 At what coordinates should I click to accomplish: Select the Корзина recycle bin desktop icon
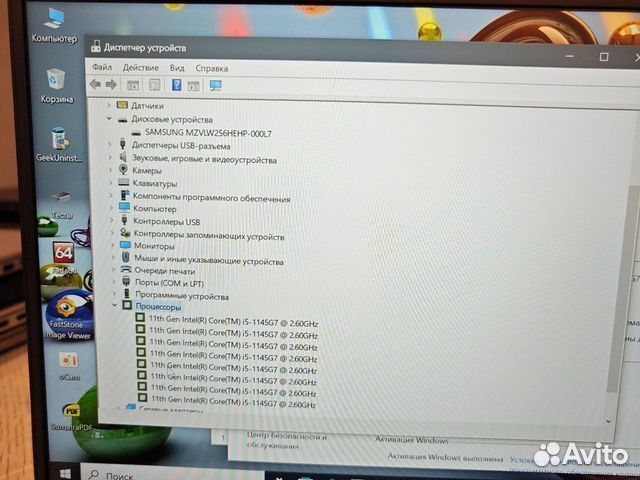click(x=56, y=86)
